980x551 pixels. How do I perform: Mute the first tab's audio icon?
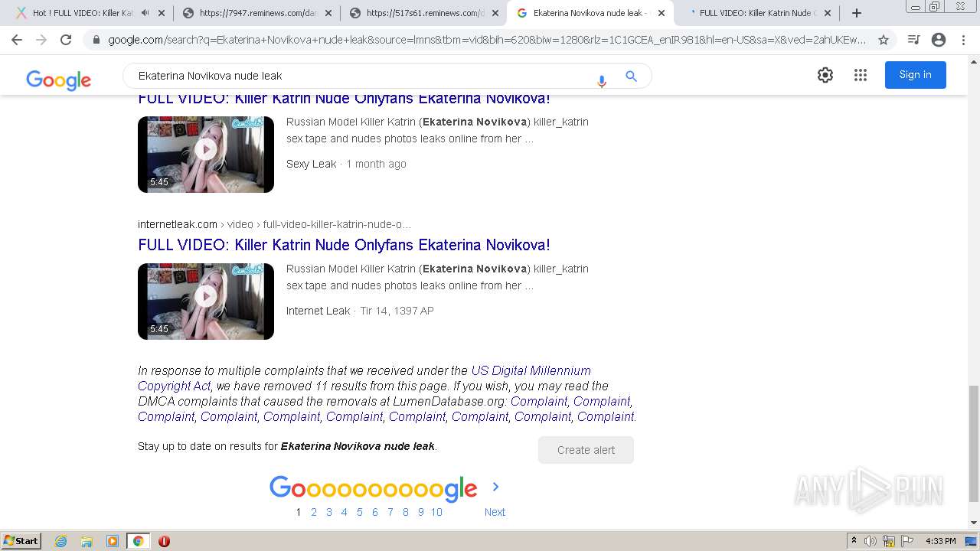pos(145,13)
